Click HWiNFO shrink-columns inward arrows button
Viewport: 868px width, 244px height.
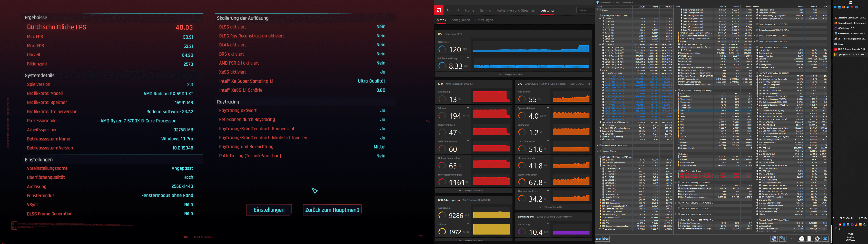(x=606, y=239)
